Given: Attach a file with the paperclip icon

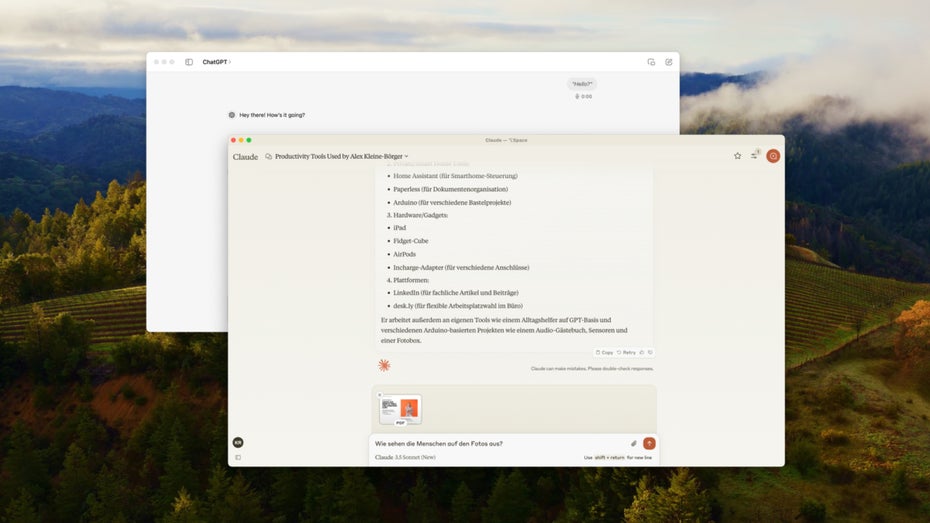Looking at the screenshot, I should click(633, 444).
